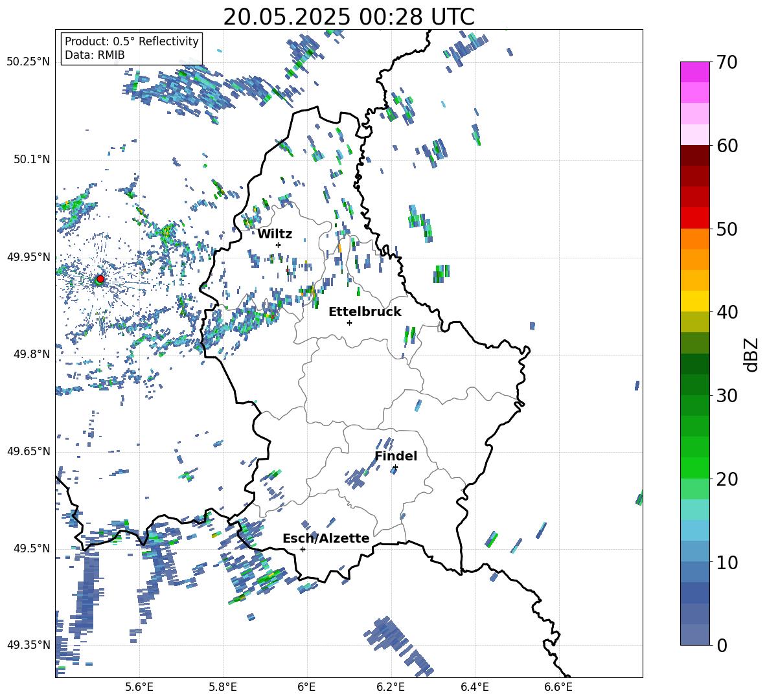Click the Wiltz station cross marker
This screenshot has height=700, width=767.
[279, 245]
